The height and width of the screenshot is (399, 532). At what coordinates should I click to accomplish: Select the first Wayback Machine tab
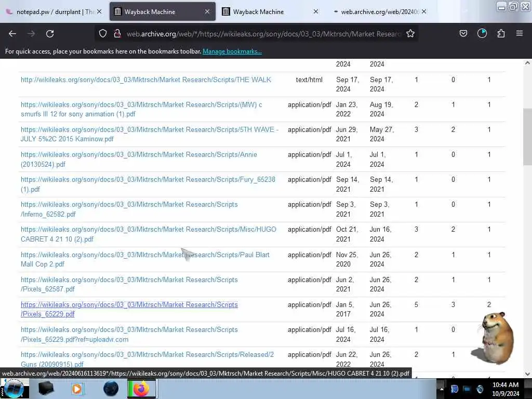point(162,12)
